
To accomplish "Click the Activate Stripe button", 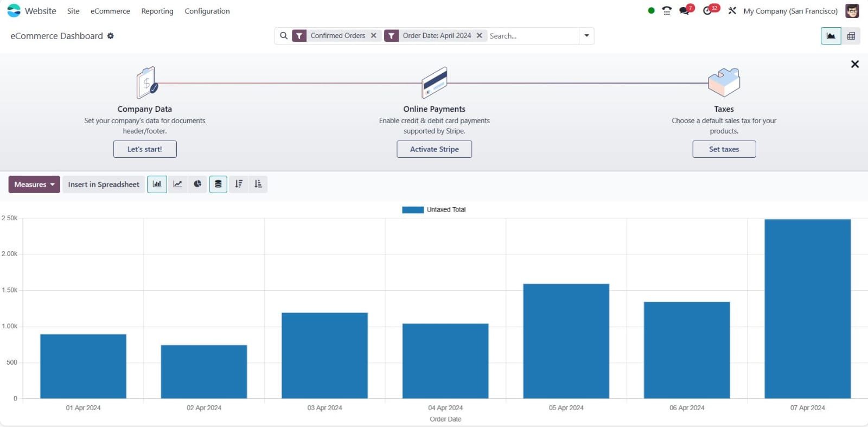I will 434,149.
